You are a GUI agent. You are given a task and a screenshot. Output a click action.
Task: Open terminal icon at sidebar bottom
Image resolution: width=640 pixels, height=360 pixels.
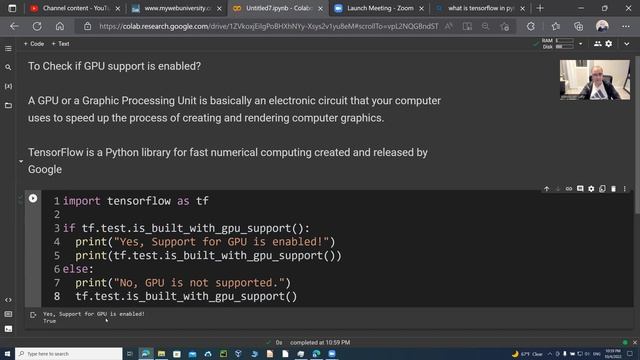[8, 329]
